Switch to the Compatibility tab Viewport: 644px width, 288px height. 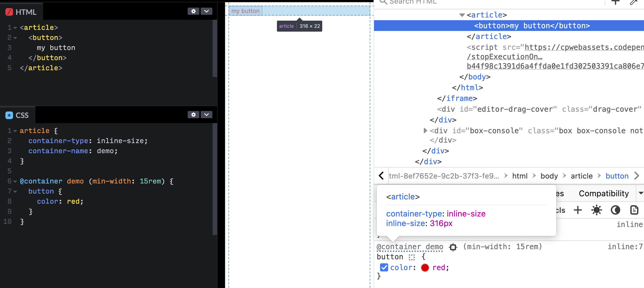[603, 194]
